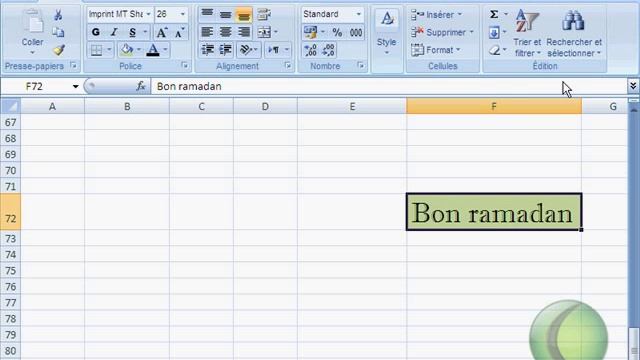This screenshot has width=640, height=360.
Task: Click the Format cells button
Action: click(x=436, y=50)
